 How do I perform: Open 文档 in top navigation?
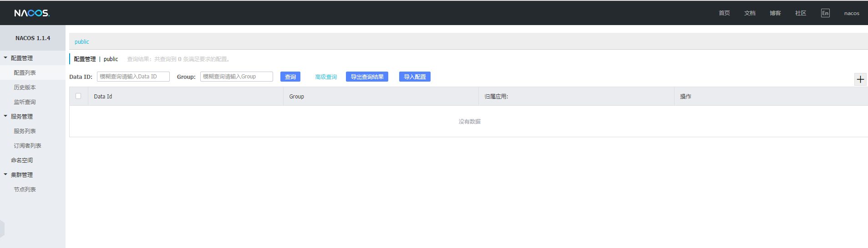pos(750,13)
